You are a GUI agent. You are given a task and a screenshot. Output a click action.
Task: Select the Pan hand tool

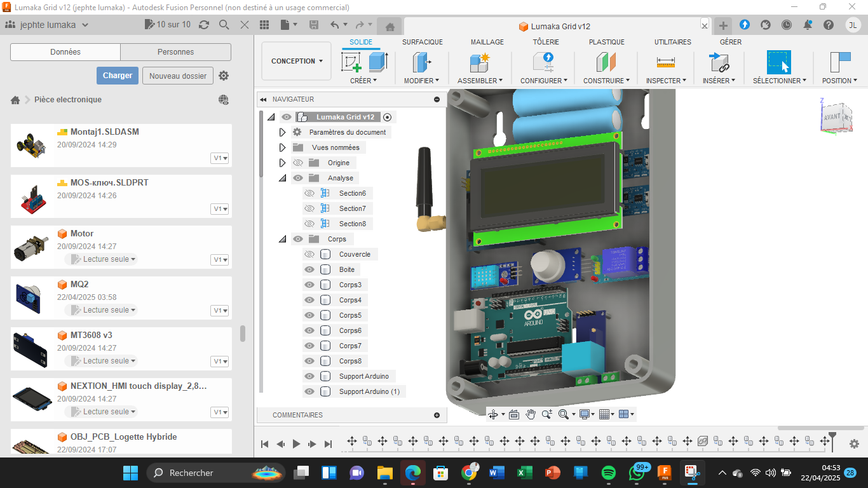[531, 414]
